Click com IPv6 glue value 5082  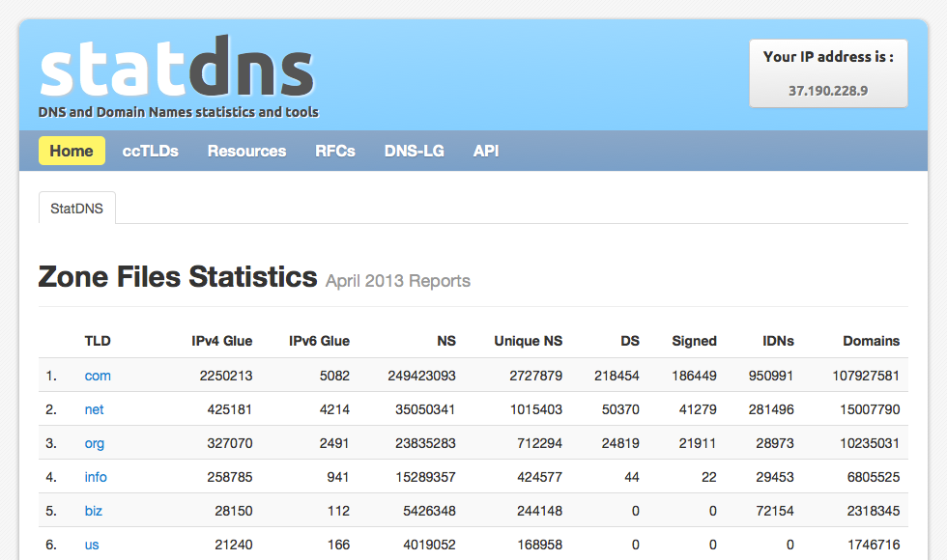(x=334, y=376)
